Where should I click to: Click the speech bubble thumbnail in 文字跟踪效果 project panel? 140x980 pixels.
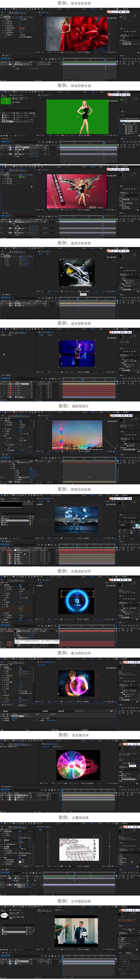4,915
